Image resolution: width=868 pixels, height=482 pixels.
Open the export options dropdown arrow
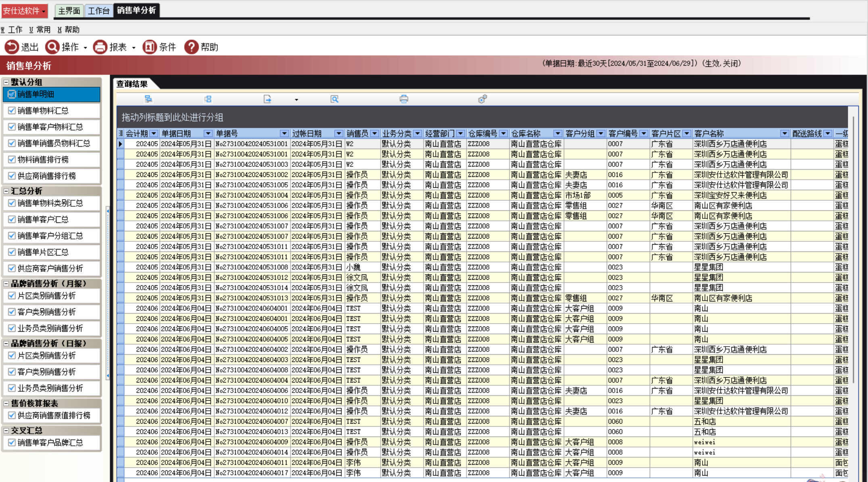pyautogui.click(x=296, y=100)
